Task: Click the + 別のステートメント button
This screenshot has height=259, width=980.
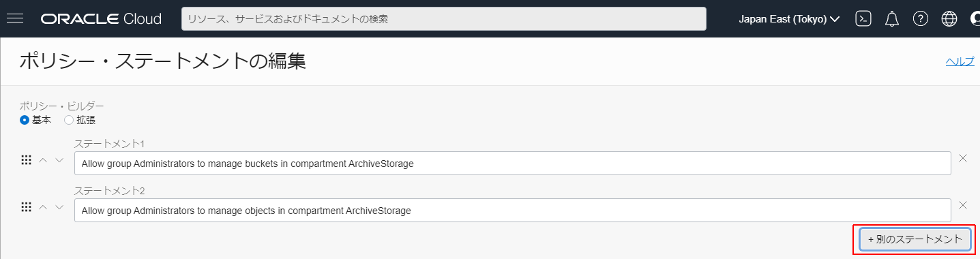Action: 915,239
